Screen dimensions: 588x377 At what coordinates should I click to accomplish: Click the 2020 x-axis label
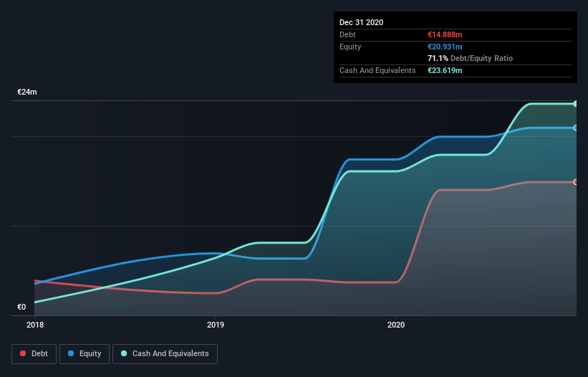[396, 325]
